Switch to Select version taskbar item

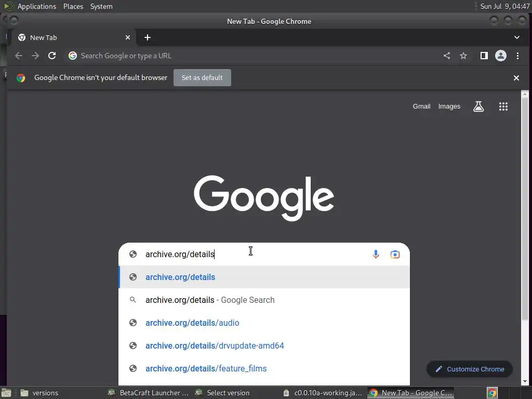[236, 393]
